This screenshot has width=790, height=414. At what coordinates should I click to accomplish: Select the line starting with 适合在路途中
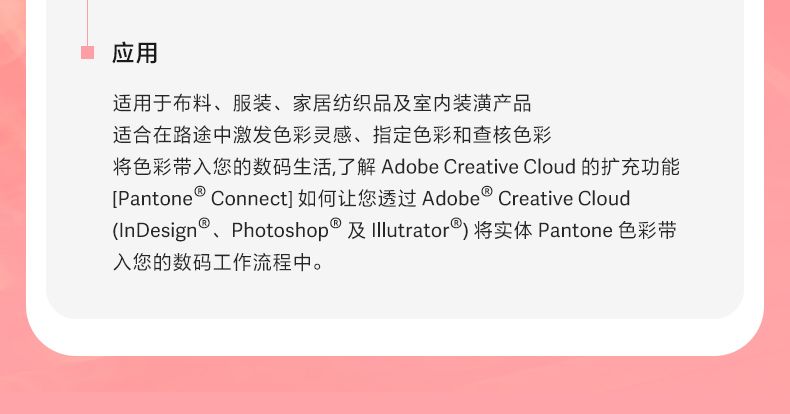[x=332, y=134]
